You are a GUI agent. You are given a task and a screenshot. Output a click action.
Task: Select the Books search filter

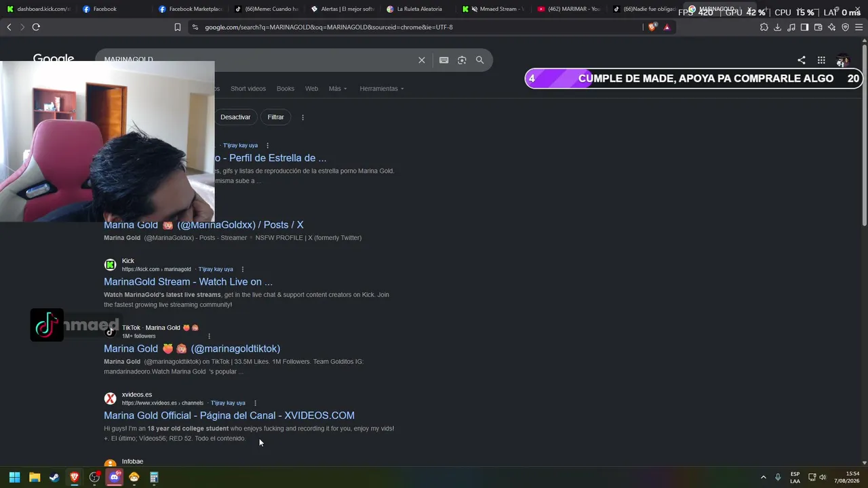285,89
